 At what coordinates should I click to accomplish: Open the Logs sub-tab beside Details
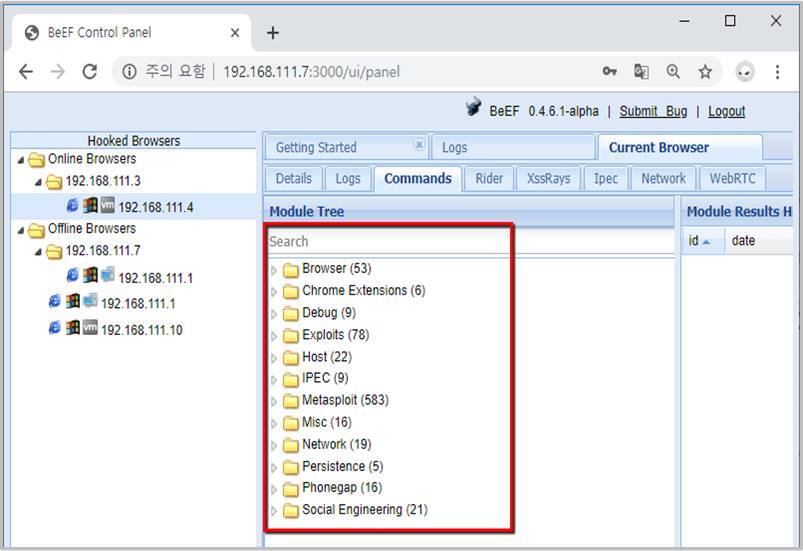(348, 178)
